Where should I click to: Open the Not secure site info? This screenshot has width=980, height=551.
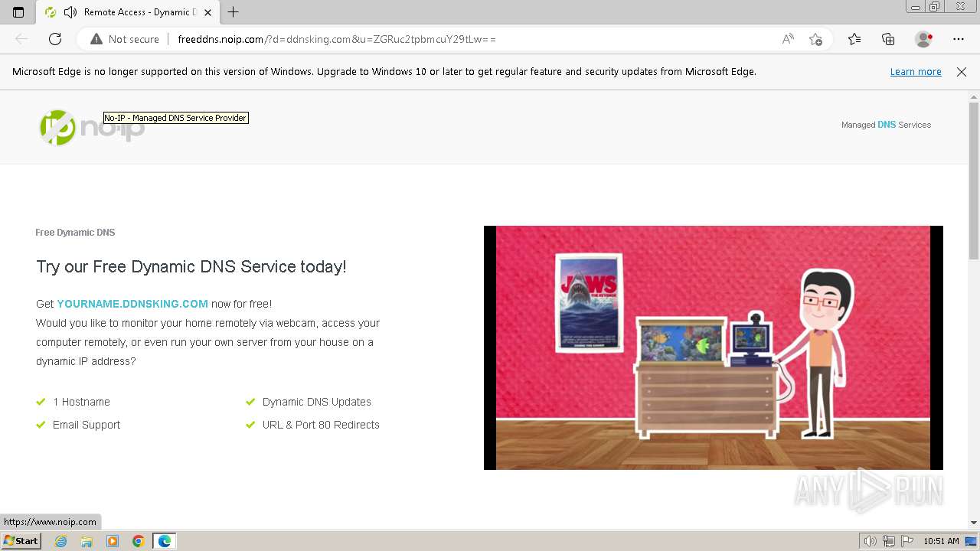click(x=125, y=39)
